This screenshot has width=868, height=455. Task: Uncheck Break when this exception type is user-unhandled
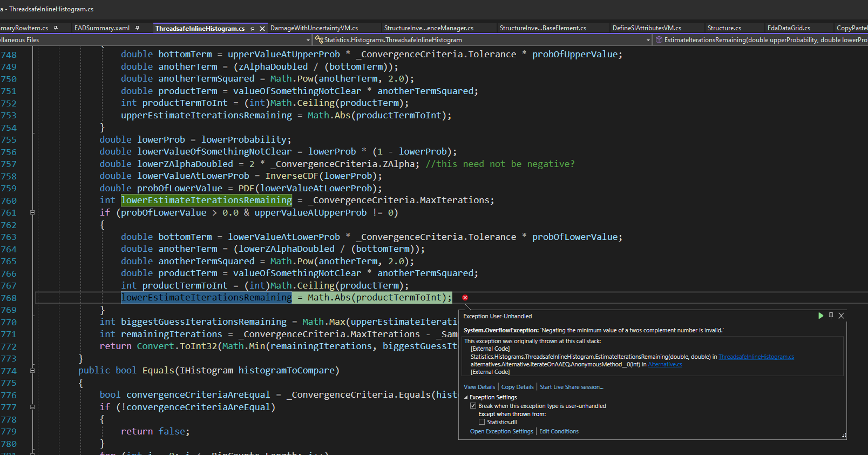pyautogui.click(x=473, y=406)
